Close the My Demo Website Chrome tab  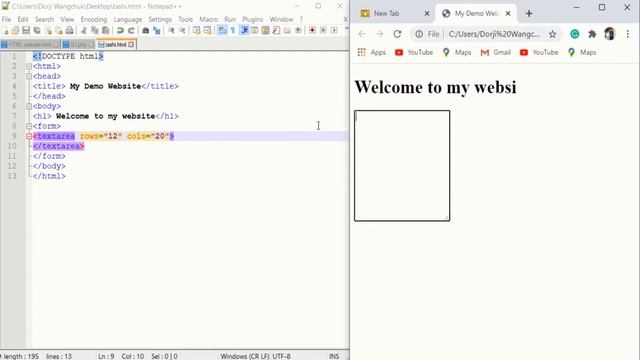(x=508, y=13)
